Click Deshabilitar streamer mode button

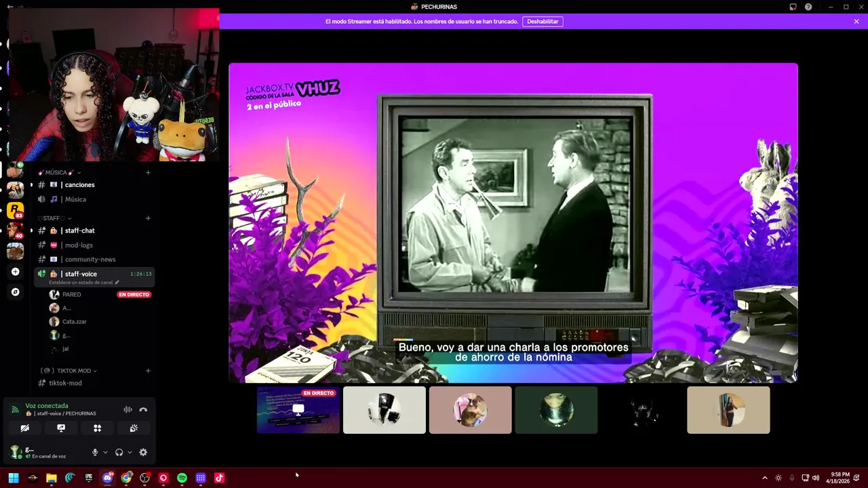(x=542, y=22)
